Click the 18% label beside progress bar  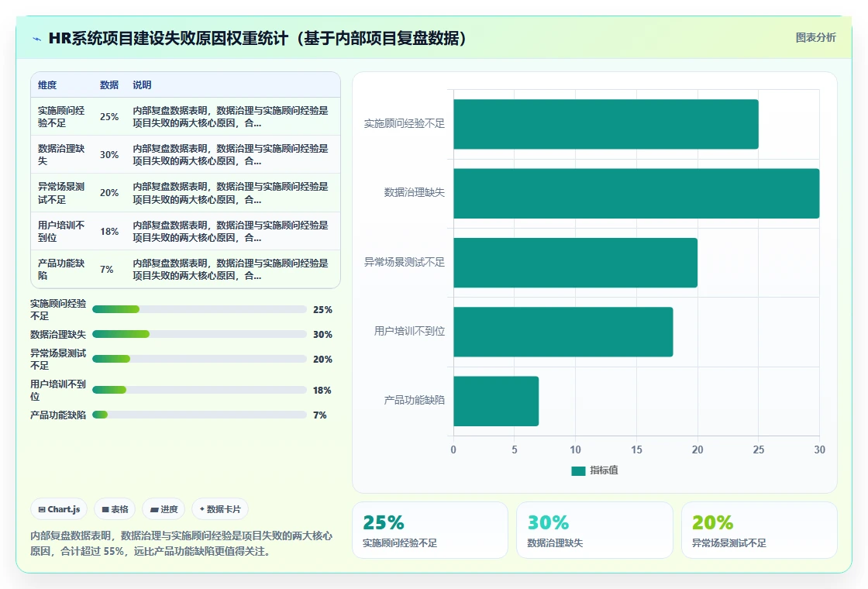322,391
